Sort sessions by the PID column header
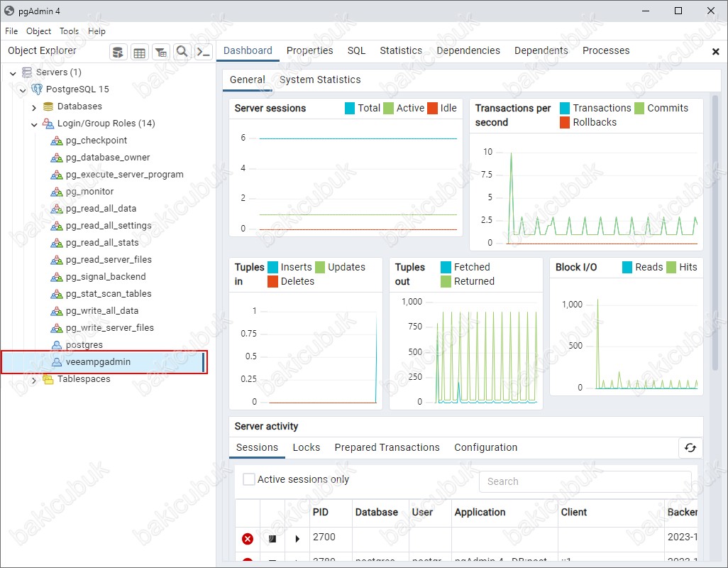The height and width of the screenshot is (568, 728). click(321, 513)
